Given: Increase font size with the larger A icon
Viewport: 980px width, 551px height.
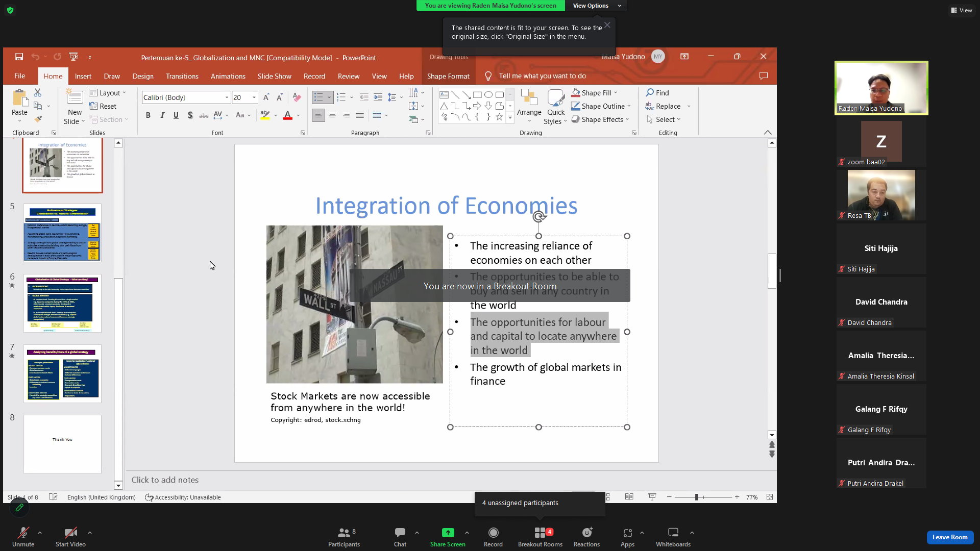Looking at the screenshot, I should pyautogui.click(x=266, y=97).
